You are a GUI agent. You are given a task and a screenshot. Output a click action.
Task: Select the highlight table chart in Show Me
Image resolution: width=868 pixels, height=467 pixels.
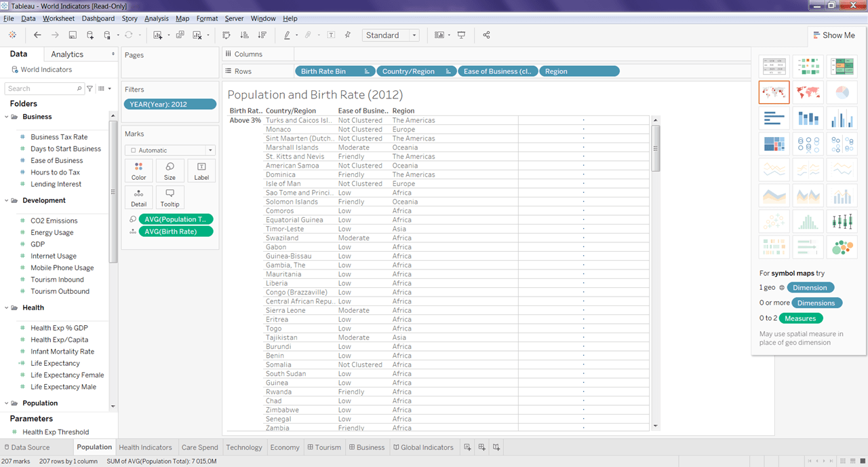[x=842, y=67]
